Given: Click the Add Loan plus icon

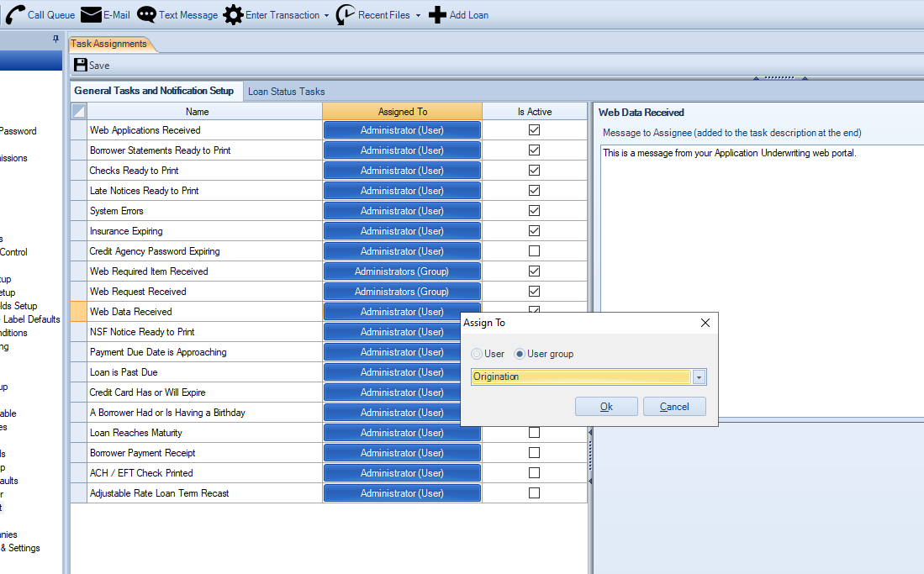Looking at the screenshot, I should click(437, 15).
